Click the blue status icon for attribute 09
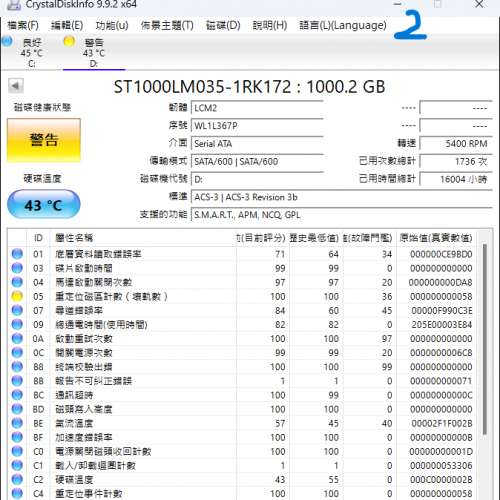The height and width of the screenshot is (500, 500). (x=17, y=324)
